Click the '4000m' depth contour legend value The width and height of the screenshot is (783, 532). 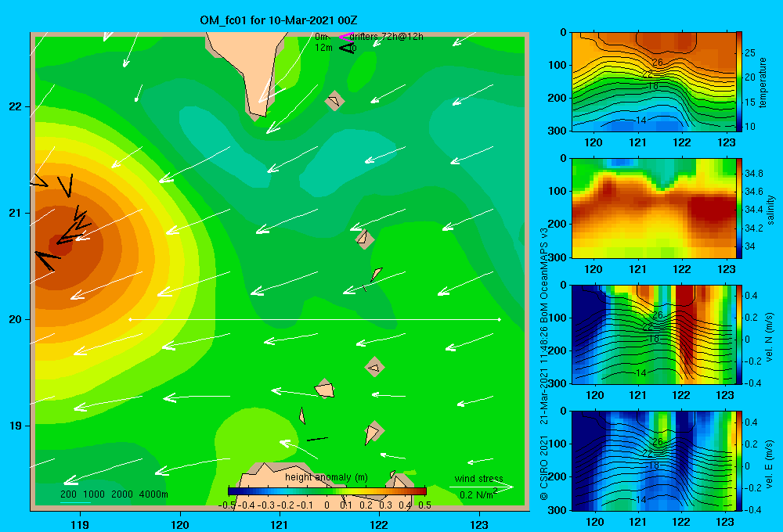[x=153, y=494]
